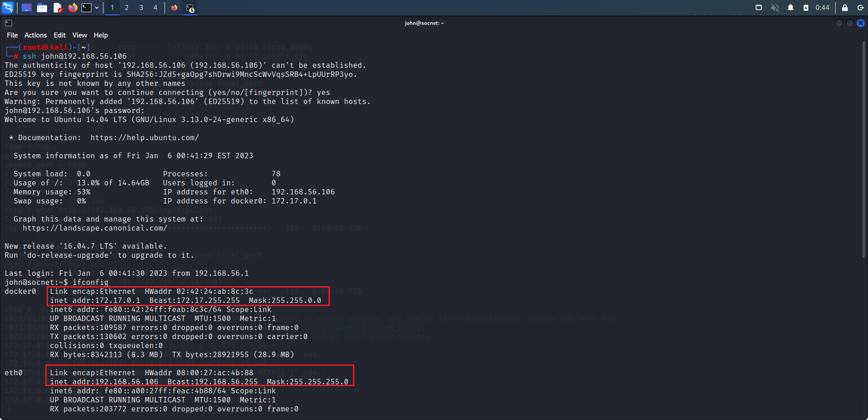Switch to workspace 3

[141, 8]
